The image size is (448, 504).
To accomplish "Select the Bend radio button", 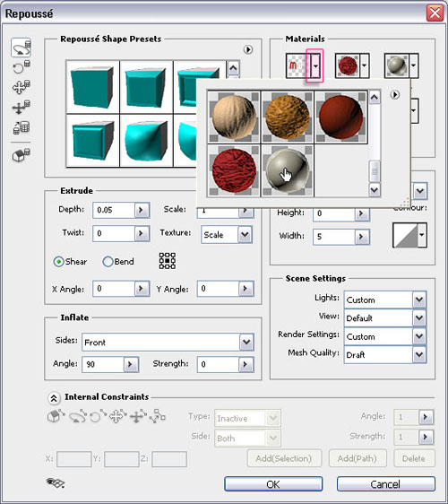I will (x=108, y=262).
